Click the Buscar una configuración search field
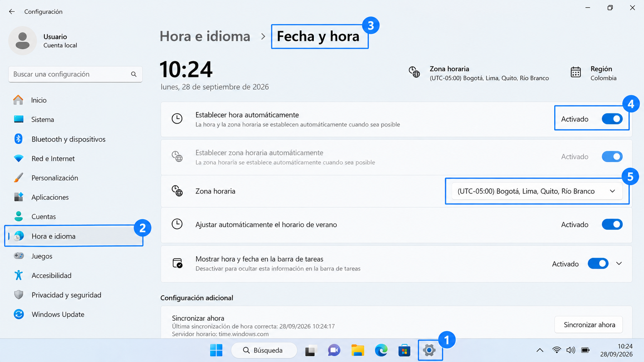The image size is (644, 362). pos(75,74)
